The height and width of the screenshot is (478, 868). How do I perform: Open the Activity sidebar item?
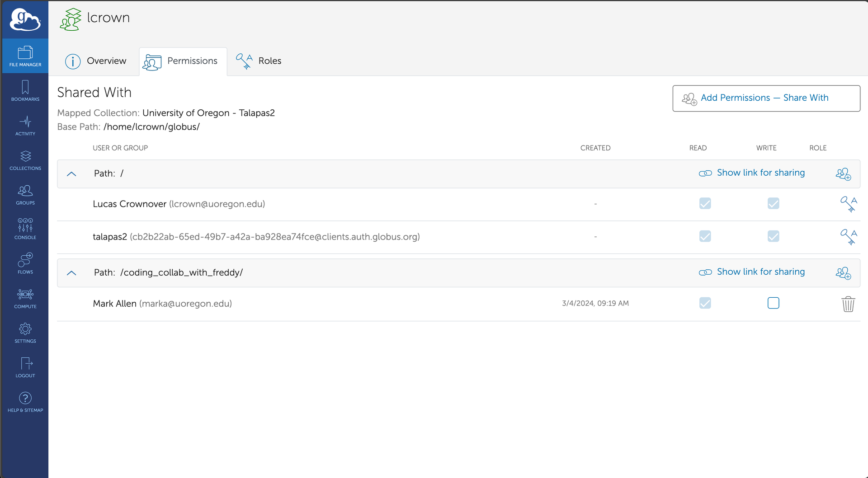25,126
